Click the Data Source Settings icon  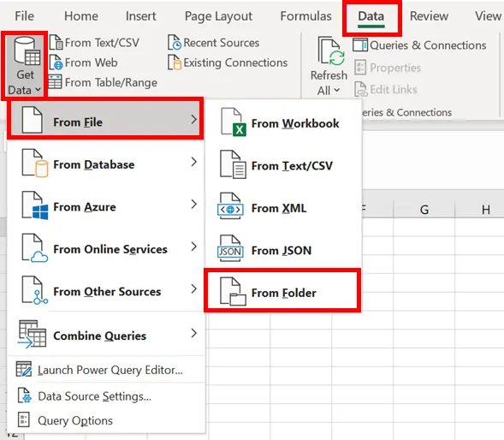point(25,395)
